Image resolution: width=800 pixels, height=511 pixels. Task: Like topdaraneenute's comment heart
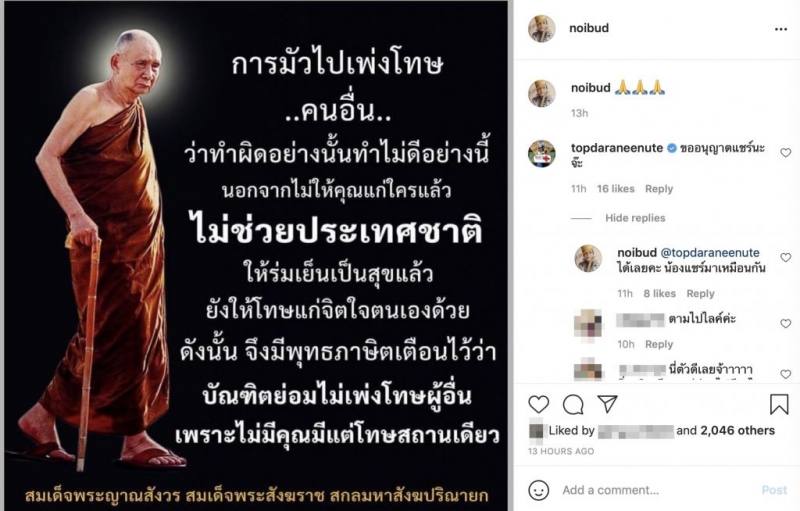point(786,152)
